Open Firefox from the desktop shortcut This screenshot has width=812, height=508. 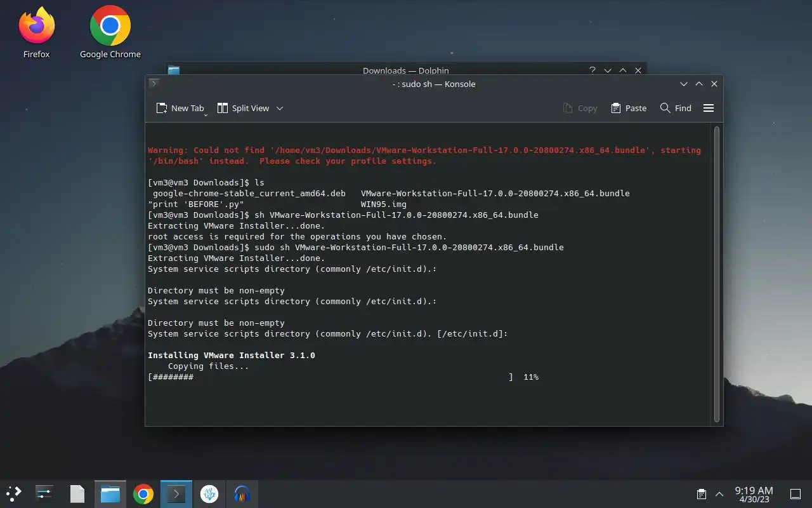pyautogui.click(x=37, y=33)
